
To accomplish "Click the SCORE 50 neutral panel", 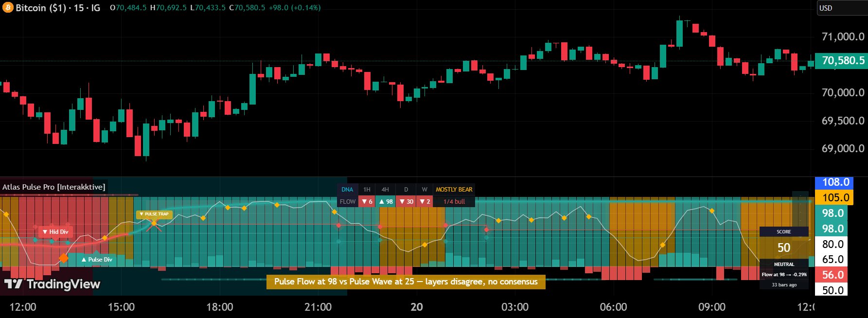I will tap(783, 247).
